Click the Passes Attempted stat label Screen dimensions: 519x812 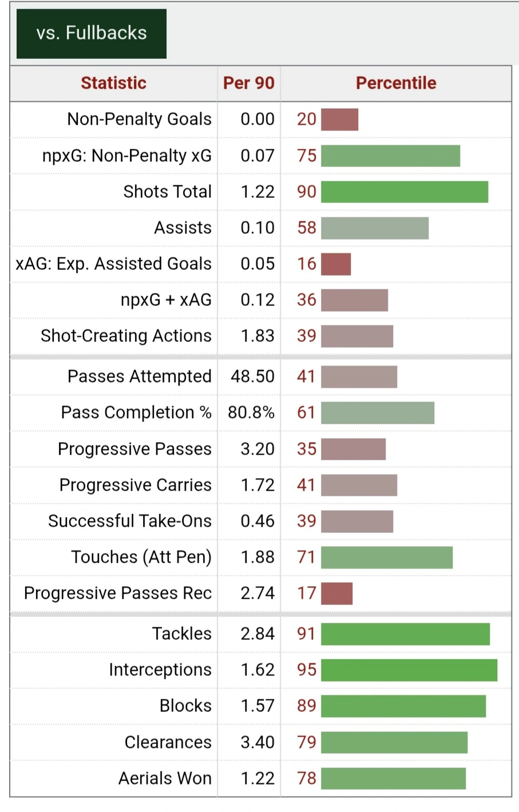tap(139, 376)
